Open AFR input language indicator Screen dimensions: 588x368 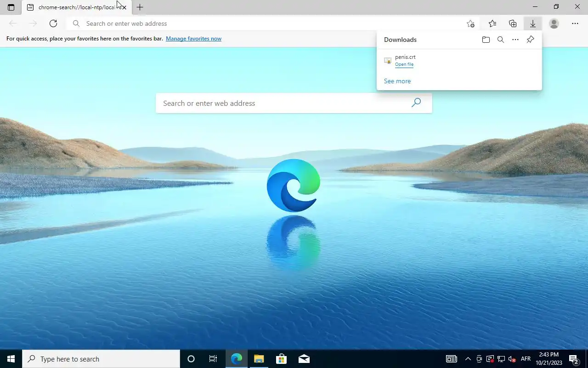pyautogui.click(x=526, y=359)
